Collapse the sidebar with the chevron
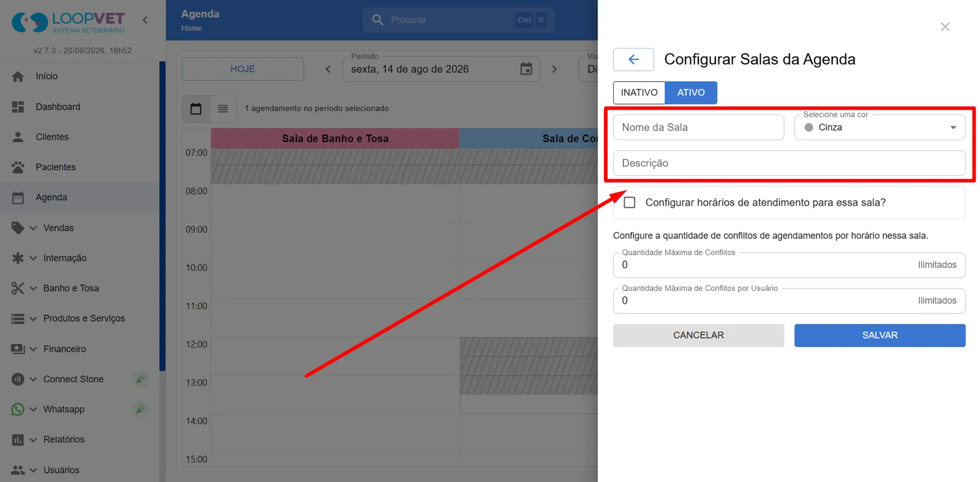 pyautogui.click(x=145, y=20)
